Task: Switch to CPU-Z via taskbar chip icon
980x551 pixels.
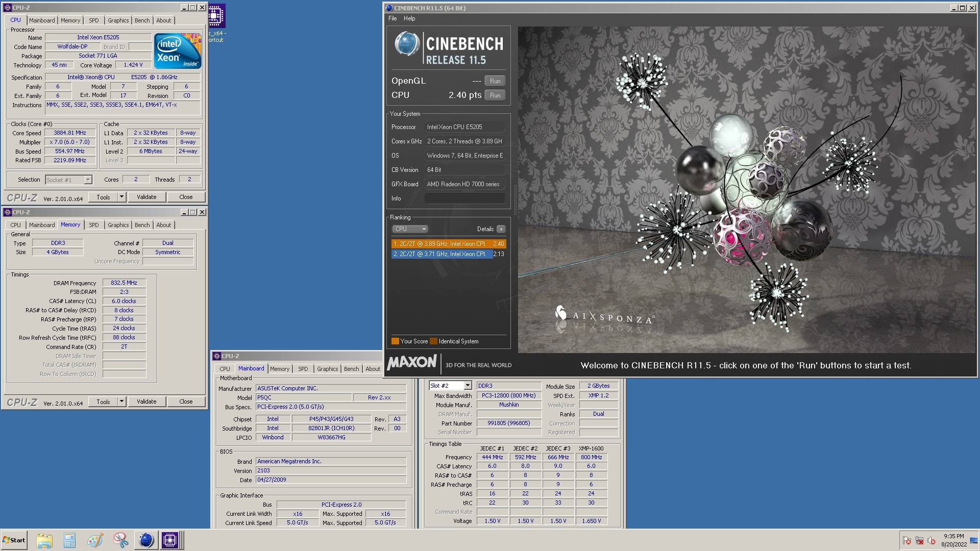Action: click(170, 540)
